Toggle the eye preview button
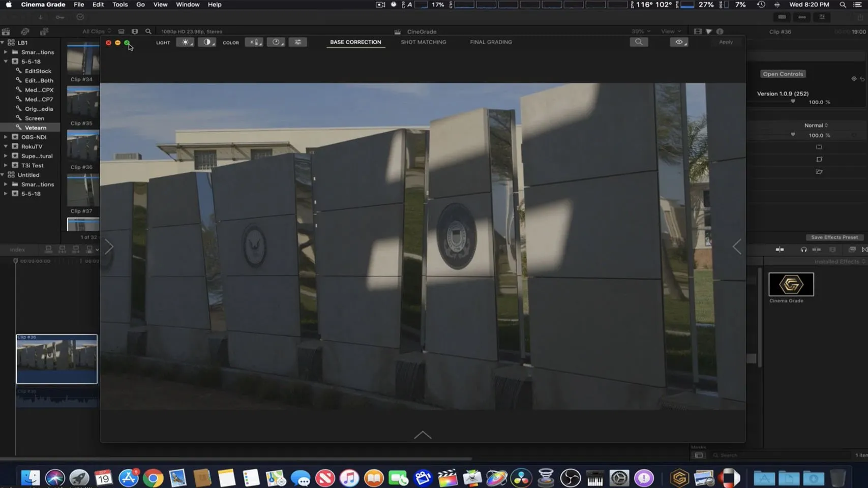868x488 pixels. tap(679, 42)
